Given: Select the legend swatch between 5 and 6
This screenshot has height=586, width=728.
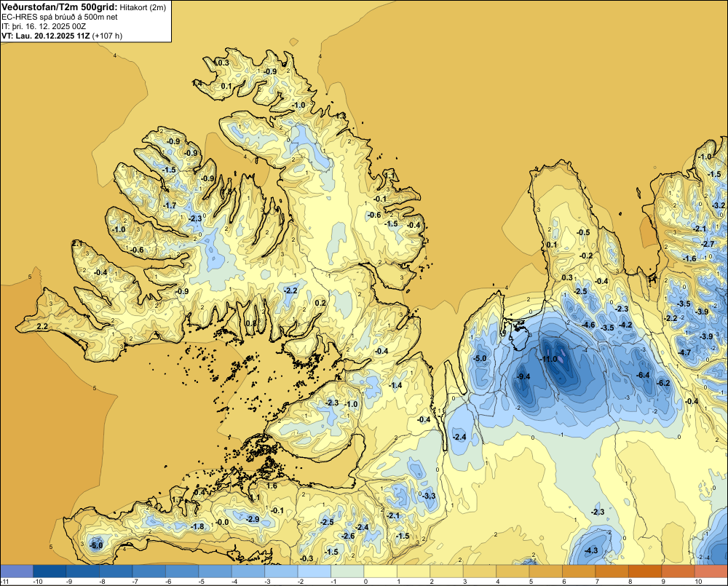Looking at the screenshot, I should (546, 571).
